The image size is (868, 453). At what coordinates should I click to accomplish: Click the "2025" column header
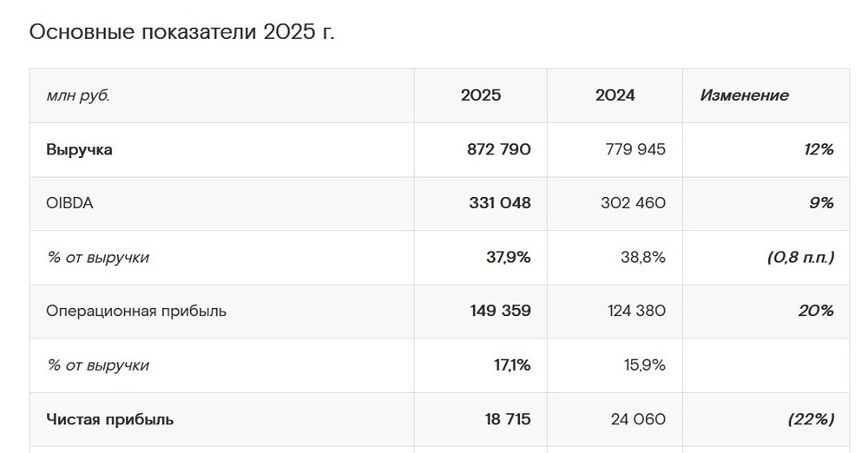point(481,95)
